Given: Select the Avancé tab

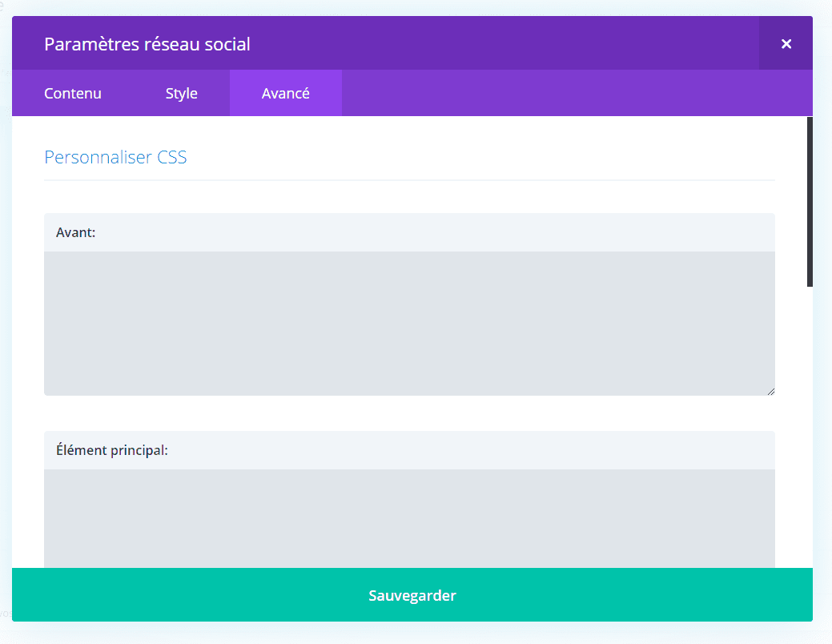Looking at the screenshot, I should (x=285, y=93).
